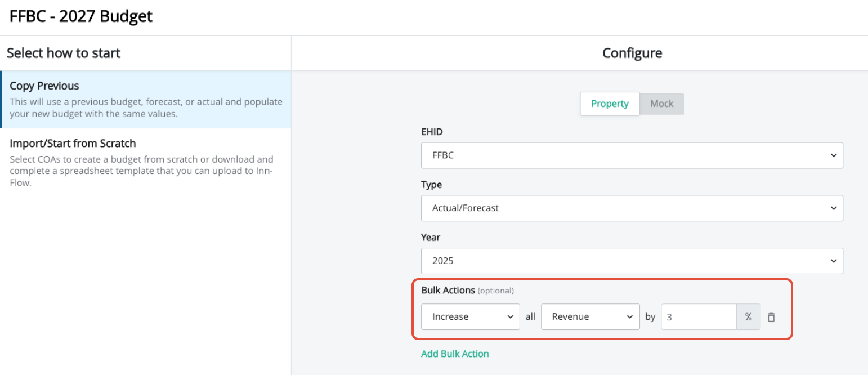Click the Add Bulk Action link

455,354
